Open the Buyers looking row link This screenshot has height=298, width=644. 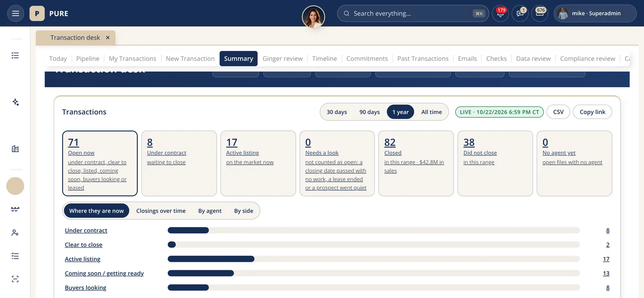point(85,288)
